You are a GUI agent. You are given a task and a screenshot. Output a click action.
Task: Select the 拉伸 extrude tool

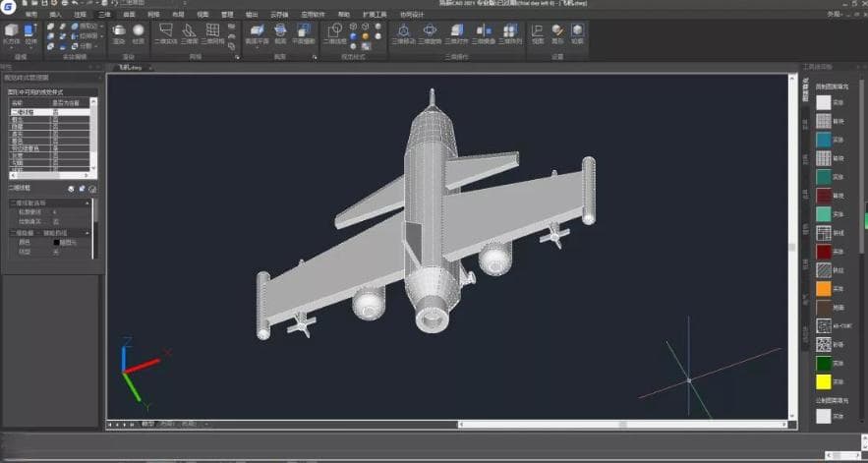click(x=30, y=33)
